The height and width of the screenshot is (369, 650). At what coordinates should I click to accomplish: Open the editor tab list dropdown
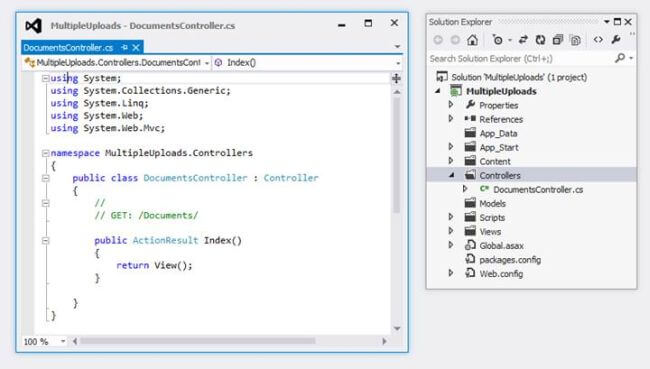pos(397,46)
